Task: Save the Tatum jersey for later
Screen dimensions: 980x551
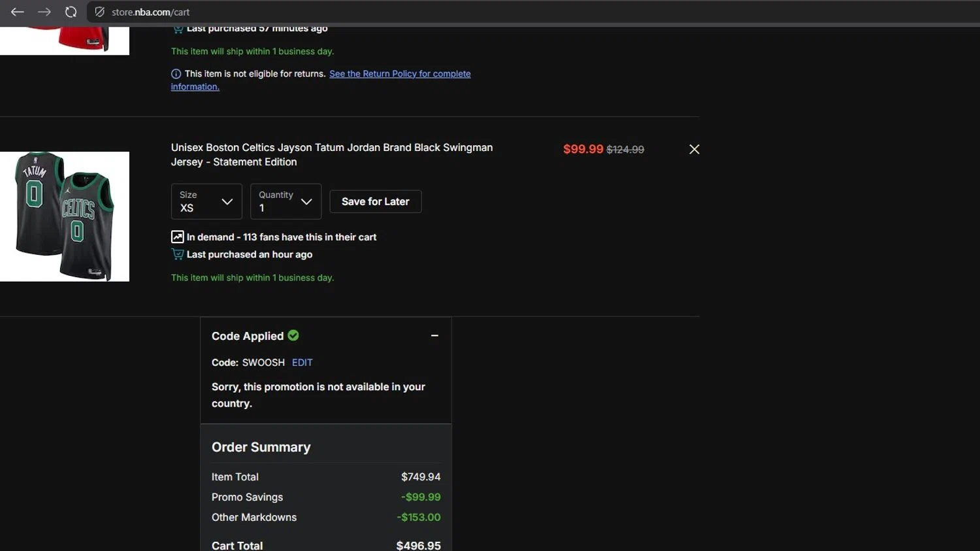Action: click(x=376, y=201)
